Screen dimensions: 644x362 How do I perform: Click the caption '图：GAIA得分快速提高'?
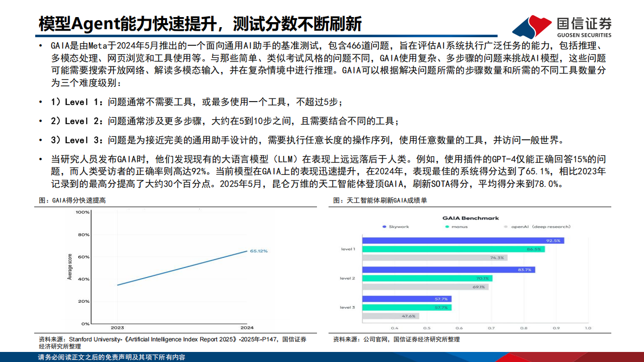tap(72, 200)
